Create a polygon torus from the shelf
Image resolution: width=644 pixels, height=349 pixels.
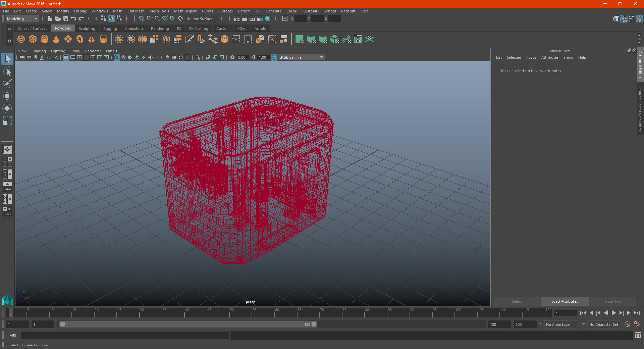[80, 39]
